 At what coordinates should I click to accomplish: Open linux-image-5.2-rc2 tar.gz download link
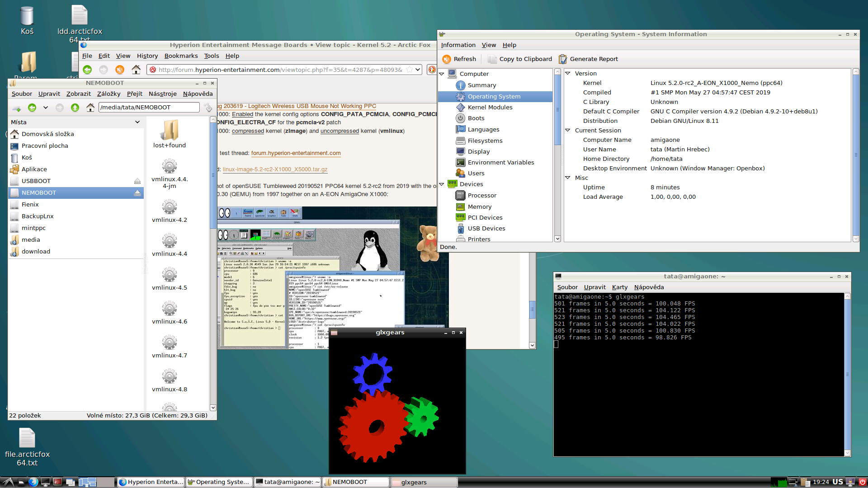click(x=275, y=169)
